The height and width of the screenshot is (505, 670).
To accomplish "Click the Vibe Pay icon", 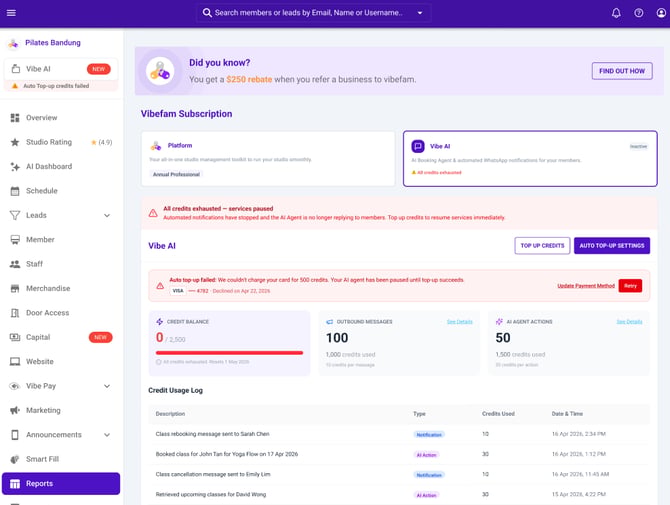I will [15, 386].
